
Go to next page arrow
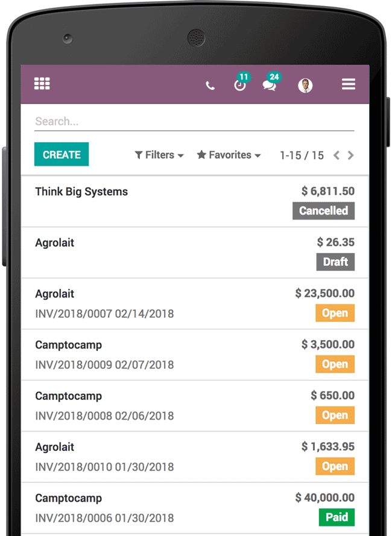(x=350, y=155)
